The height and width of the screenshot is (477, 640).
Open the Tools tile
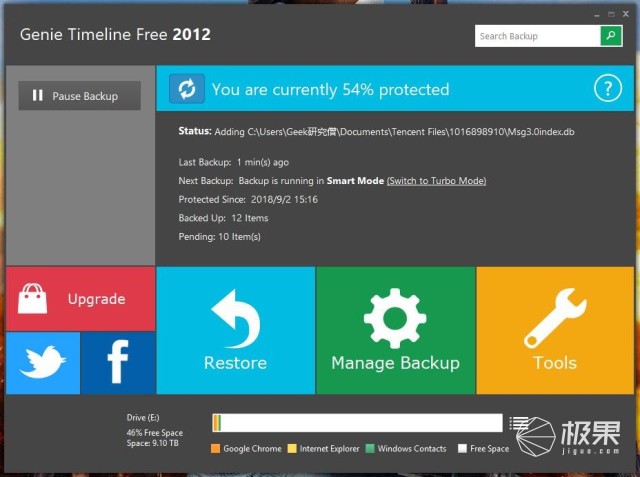(x=555, y=331)
